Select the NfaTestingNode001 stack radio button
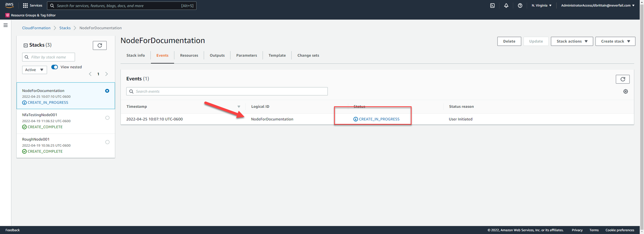 point(107,118)
